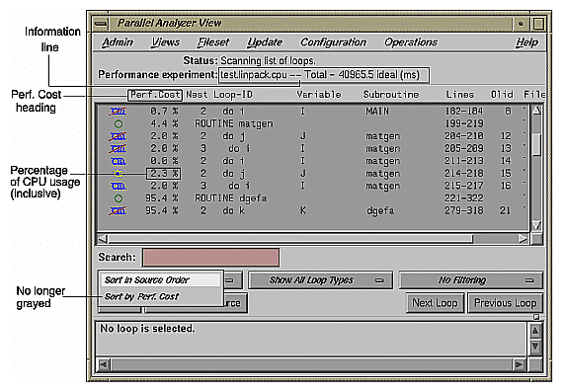Screen dimensions: 563x392
Task: Click the yellow loop icon on lines 214-218 row
Action: coord(119,174)
